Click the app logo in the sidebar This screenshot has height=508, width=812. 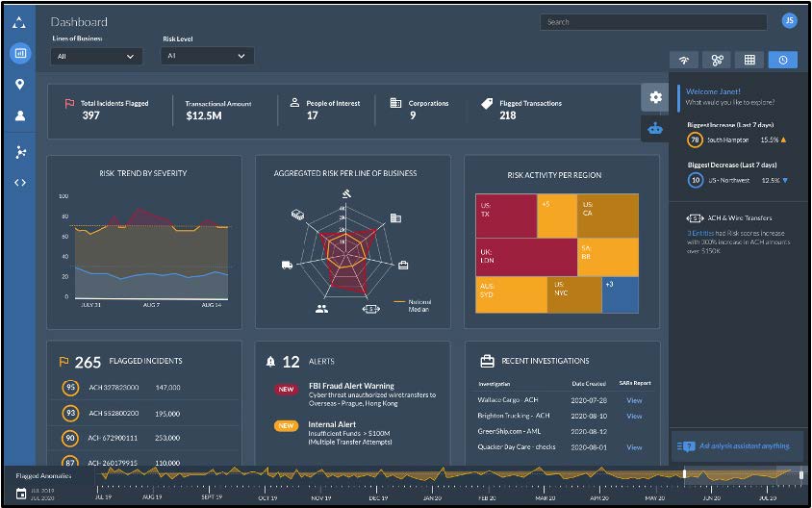pos(19,22)
